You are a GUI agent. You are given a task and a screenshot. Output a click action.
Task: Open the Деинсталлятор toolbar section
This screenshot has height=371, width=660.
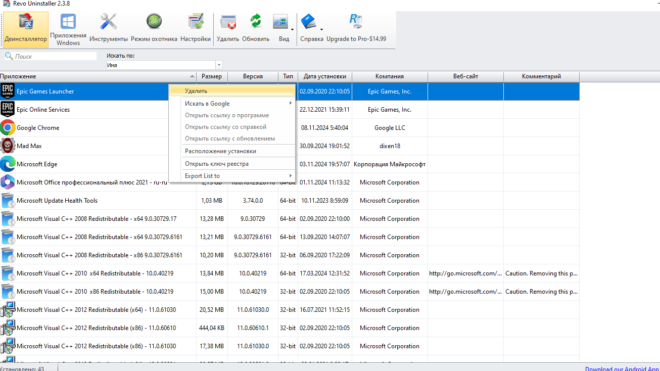tap(25, 29)
